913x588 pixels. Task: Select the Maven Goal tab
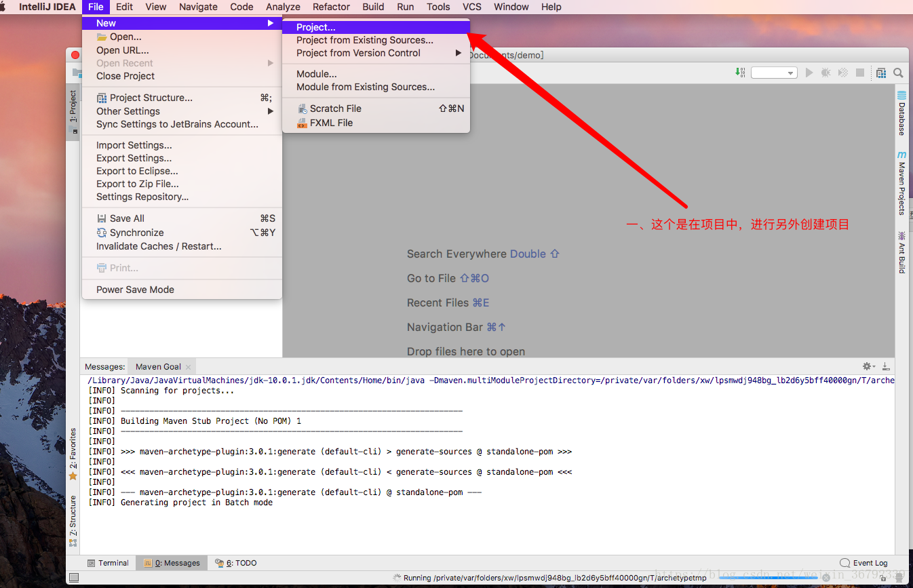158,366
